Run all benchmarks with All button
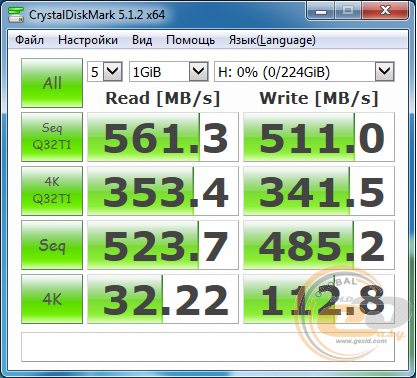Image resolution: width=417 pixels, height=378 pixels. coord(52,83)
